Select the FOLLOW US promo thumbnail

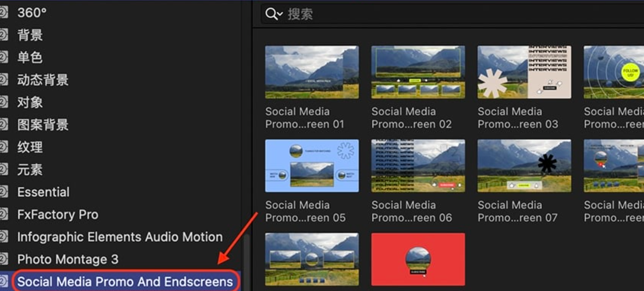click(614, 72)
